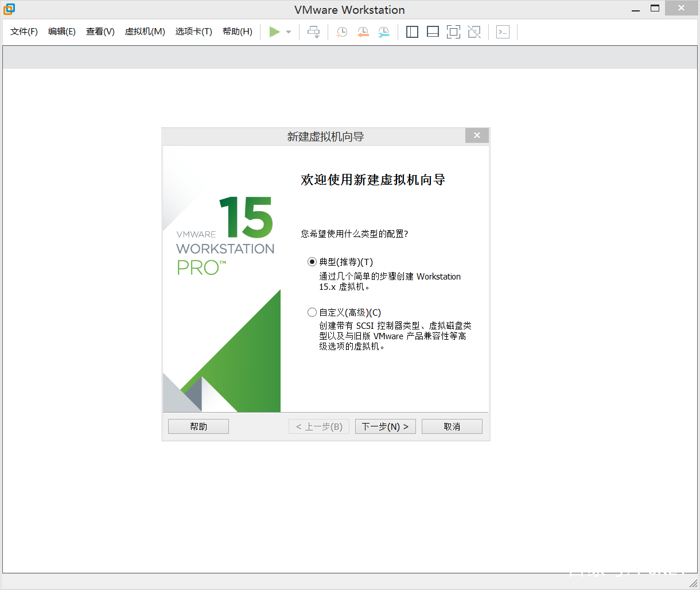700x590 pixels.
Task: Open the 查看(V) menu
Action: tap(100, 32)
